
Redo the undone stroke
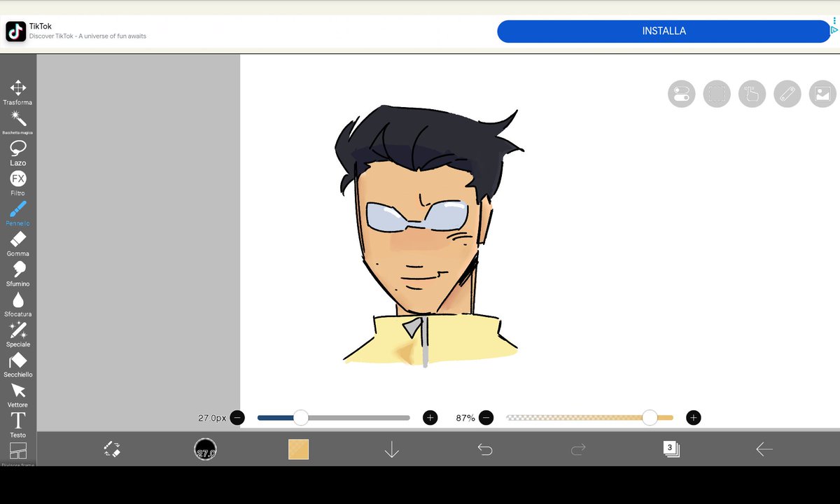(x=578, y=449)
